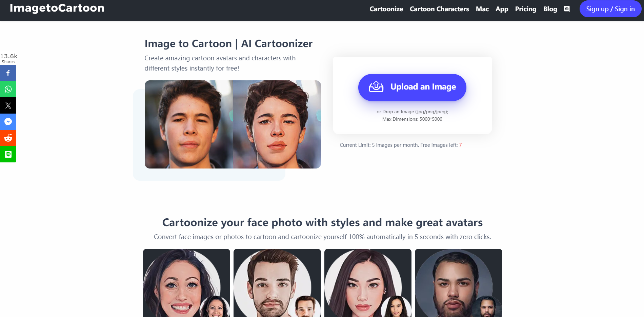Share via the WhatsApp icon
This screenshot has height=317, width=644.
coord(8,89)
